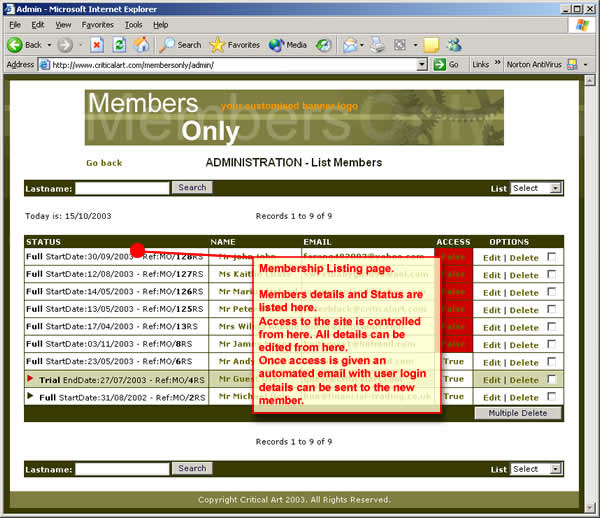Viewport: 600px width, 518px height.
Task: Click the Internet Explorer title bar icon
Action: click(x=9, y=9)
